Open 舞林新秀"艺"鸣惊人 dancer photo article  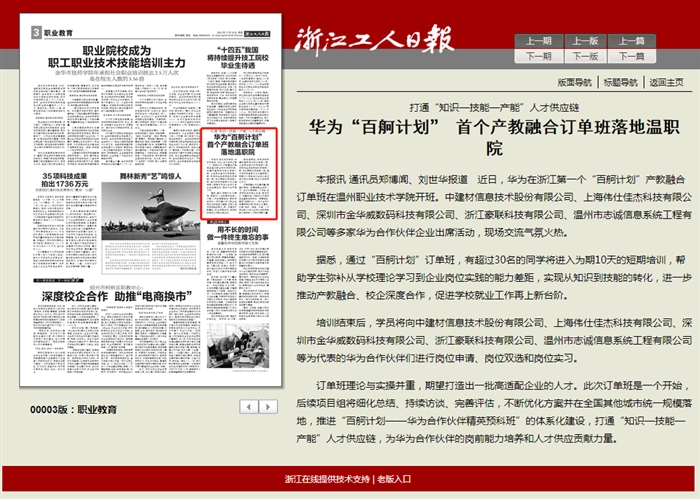tap(150, 211)
